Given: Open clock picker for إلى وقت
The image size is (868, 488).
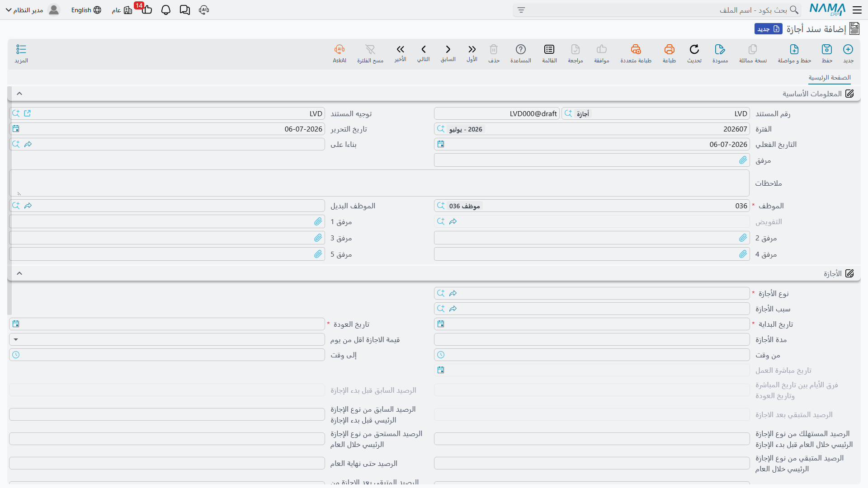Looking at the screenshot, I should (x=16, y=355).
